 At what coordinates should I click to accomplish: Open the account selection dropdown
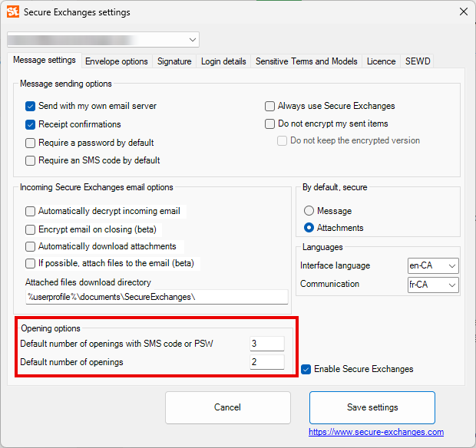click(x=103, y=39)
